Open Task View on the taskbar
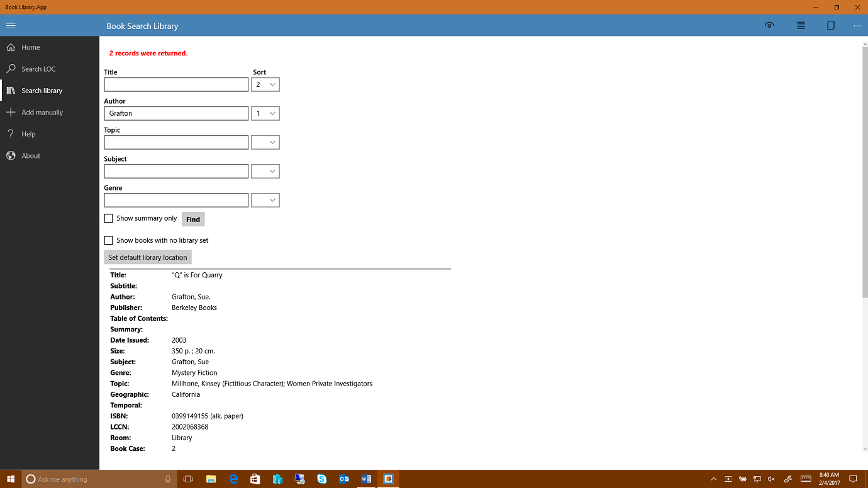The width and height of the screenshot is (868, 488). (187, 479)
